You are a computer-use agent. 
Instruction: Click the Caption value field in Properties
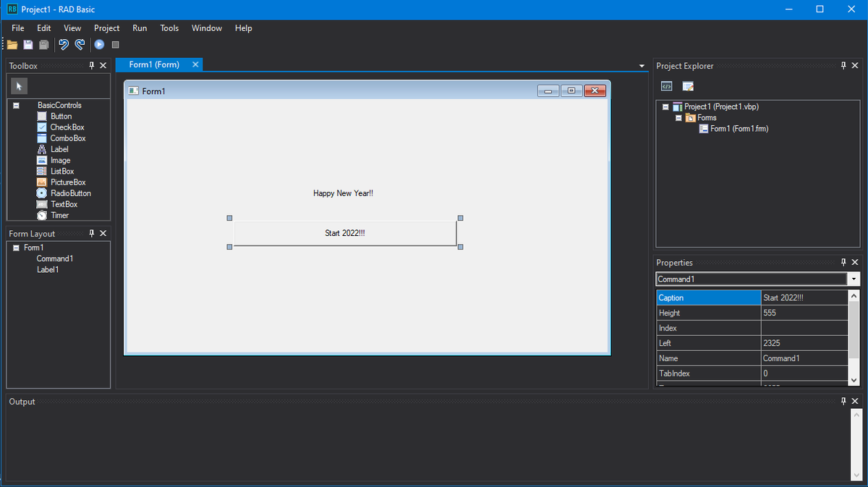804,298
